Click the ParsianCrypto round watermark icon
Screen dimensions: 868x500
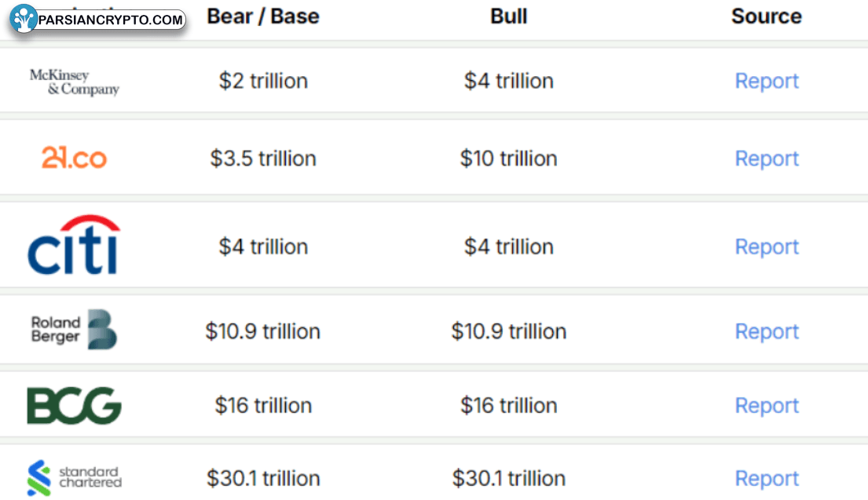pyautogui.click(x=24, y=18)
